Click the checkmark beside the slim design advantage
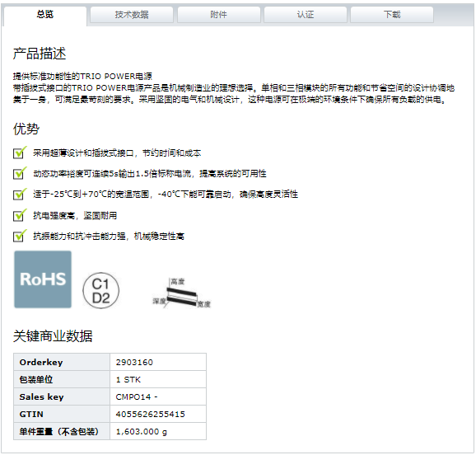Screen dimensions: 476x455 pos(20,152)
